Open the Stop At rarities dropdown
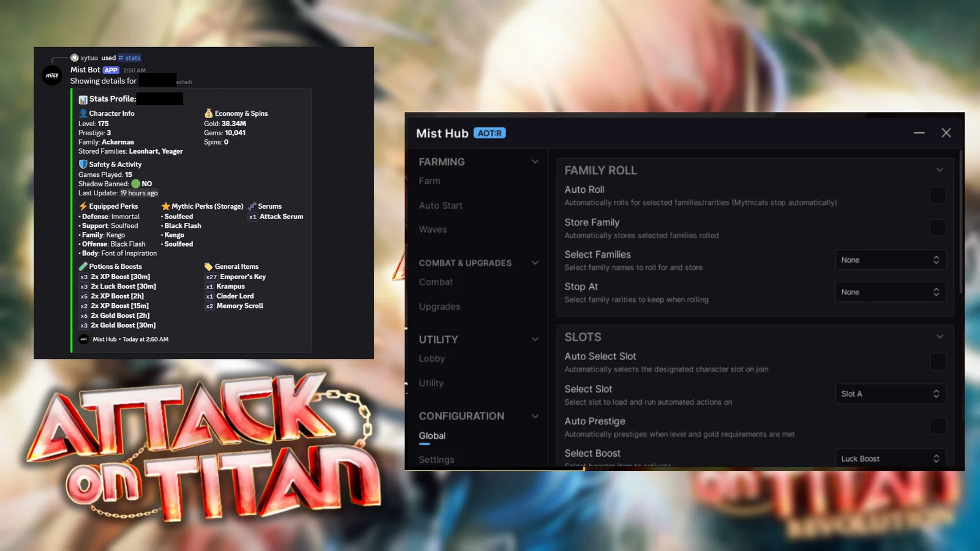 click(x=891, y=292)
